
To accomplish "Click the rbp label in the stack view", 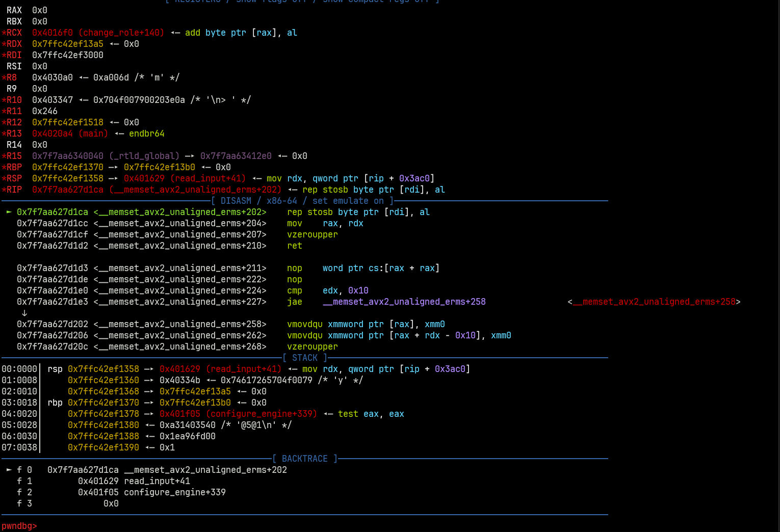I will tap(55, 403).
